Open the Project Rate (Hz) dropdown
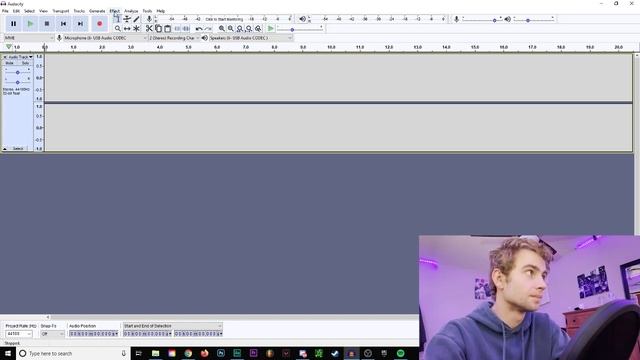Image resolution: width=640 pixels, height=360 pixels. pos(19,334)
